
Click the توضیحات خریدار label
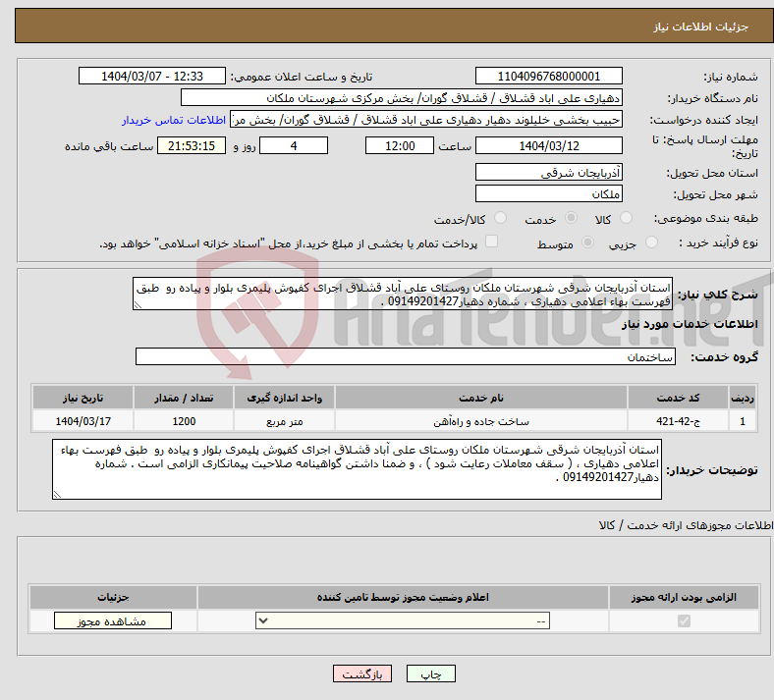[x=712, y=470]
